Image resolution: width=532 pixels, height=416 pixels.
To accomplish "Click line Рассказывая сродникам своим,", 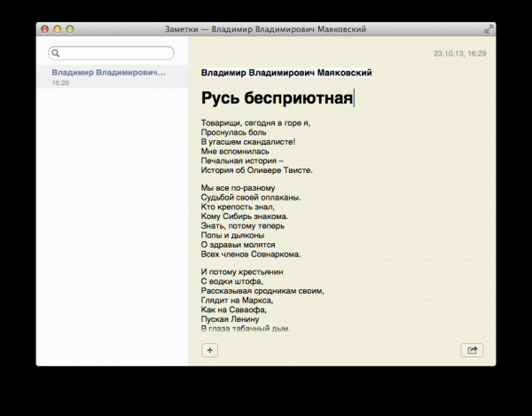I will click(x=262, y=291).
